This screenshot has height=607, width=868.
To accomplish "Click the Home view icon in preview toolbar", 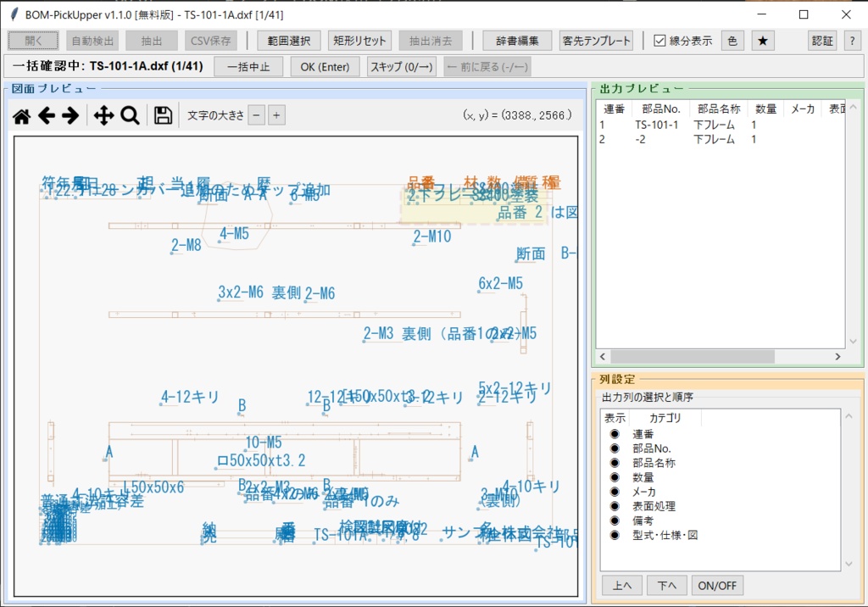I will pyautogui.click(x=21, y=116).
